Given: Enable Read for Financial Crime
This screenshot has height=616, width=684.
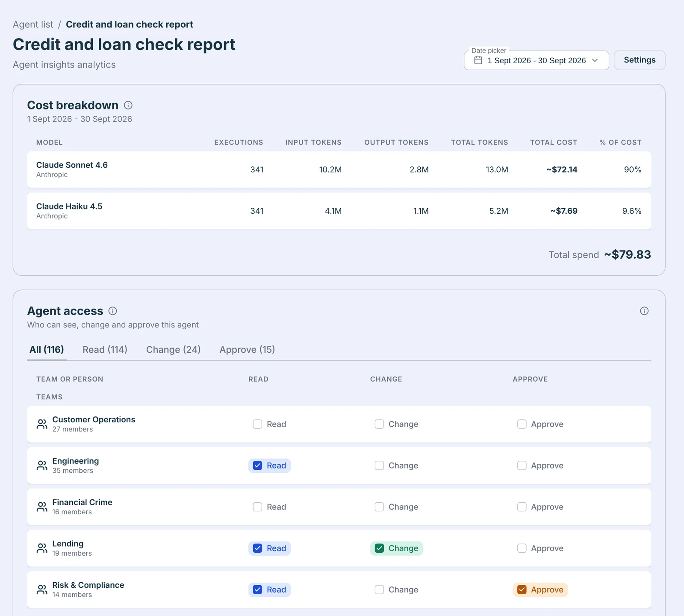Looking at the screenshot, I should tap(257, 507).
